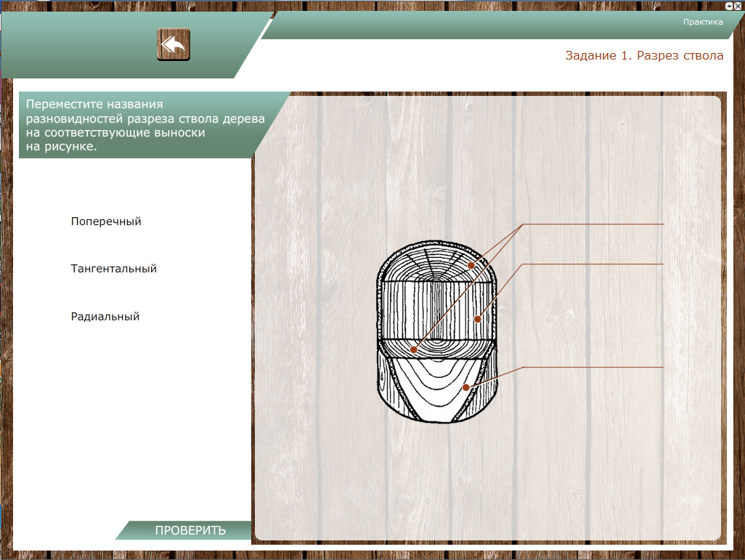Image resolution: width=745 pixels, height=560 pixels.
Task: Click the marker dot on the trunk's top end face
Action: pyautogui.click(x=471, y=266)
